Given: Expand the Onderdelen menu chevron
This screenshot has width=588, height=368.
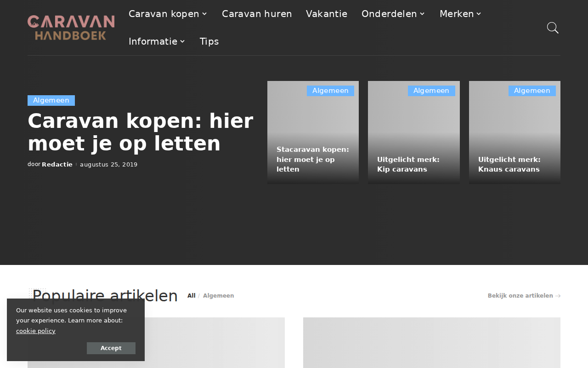Looking at the screenshot, I should click(422, 14).
